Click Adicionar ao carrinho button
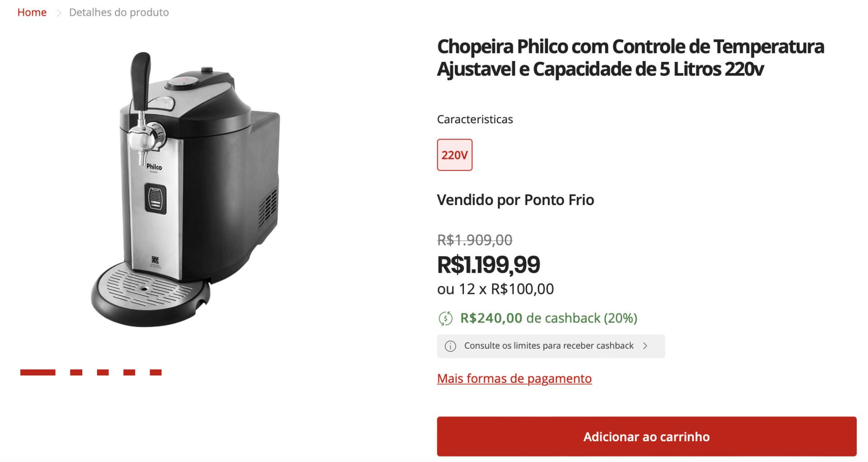Screen dimensions: 868x462 point(646,436)
